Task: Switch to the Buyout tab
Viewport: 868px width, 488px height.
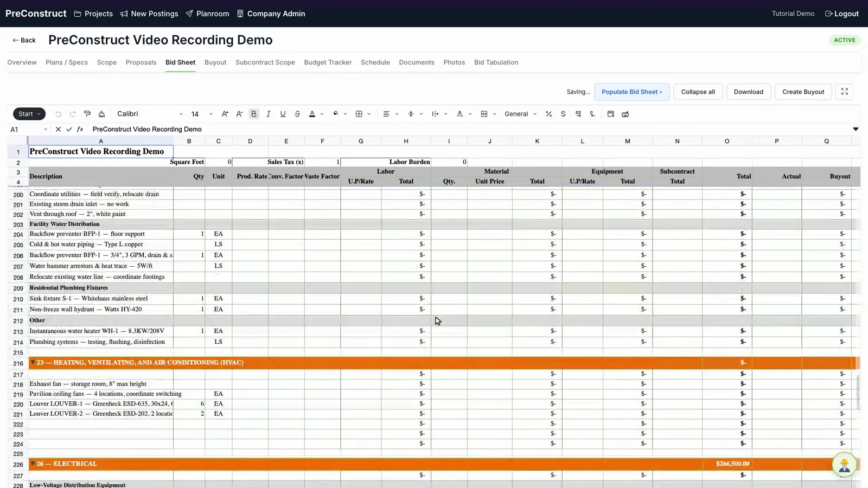Action: coord(215,62)
